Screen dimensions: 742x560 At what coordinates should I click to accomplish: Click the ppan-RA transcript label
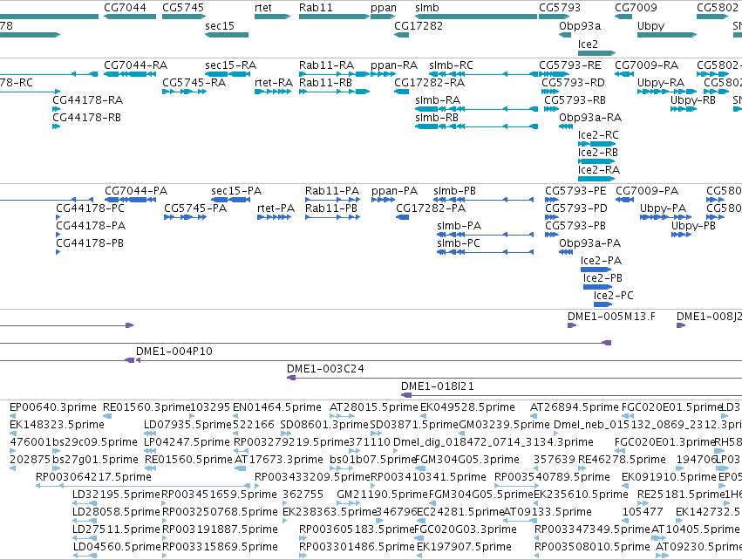pyautogui.click(x=394, y=65)
